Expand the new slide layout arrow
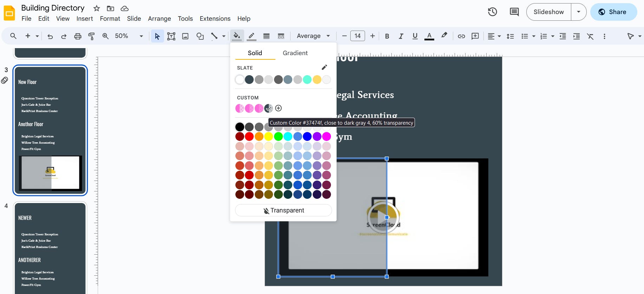Screen dimensions: 644x294 click(x=37, y=36)
